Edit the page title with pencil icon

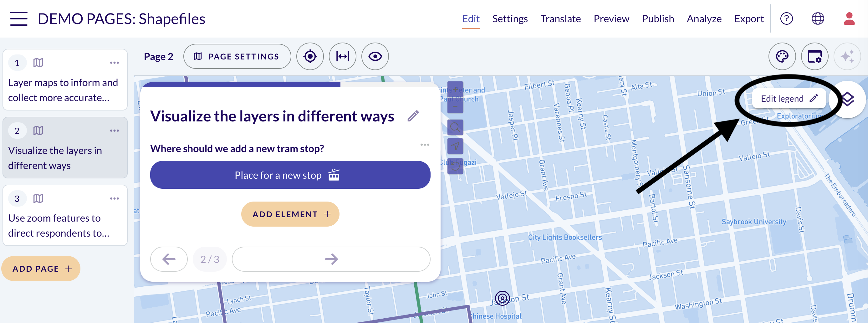(413, 116)
